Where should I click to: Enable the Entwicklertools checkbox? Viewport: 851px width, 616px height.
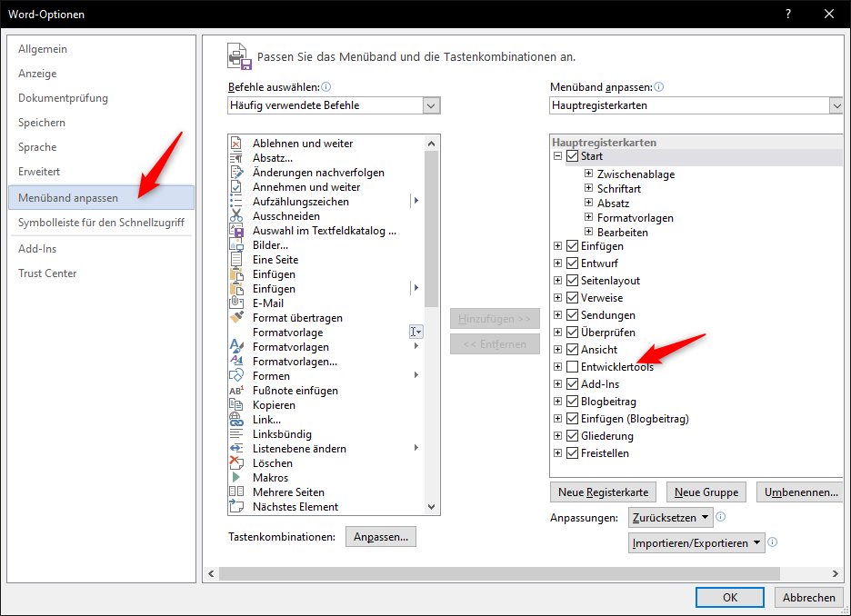572,367
